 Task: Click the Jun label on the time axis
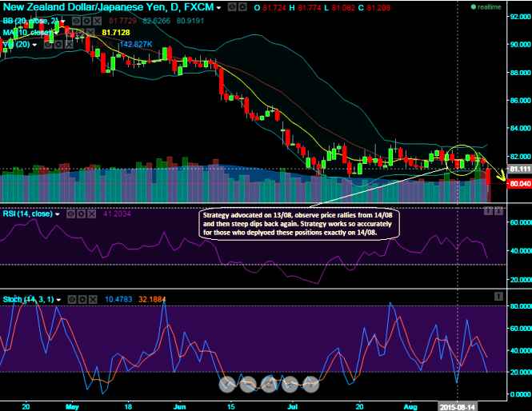pyautogui.click(x=179, y=406)
